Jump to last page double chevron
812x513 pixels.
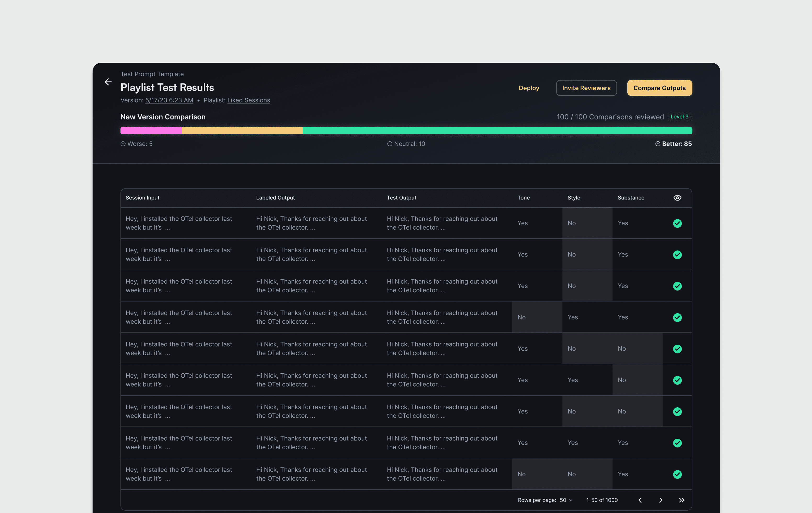pyautogui.click(x=682, y=500)
